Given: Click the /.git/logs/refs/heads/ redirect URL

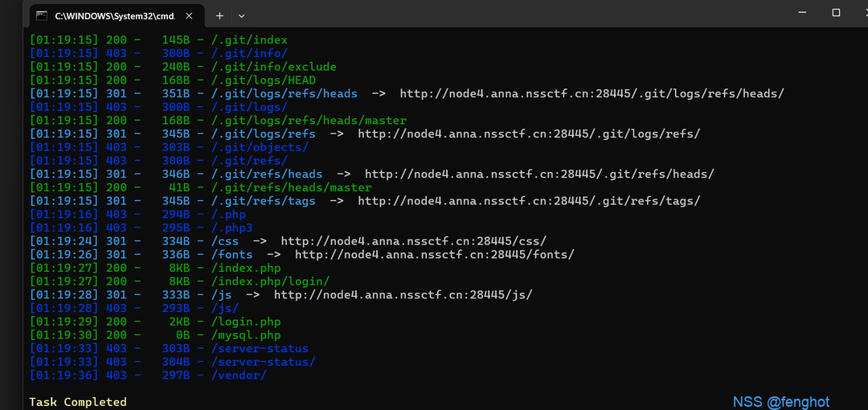Looking at the screenshot, I should [x=592, y=93].
